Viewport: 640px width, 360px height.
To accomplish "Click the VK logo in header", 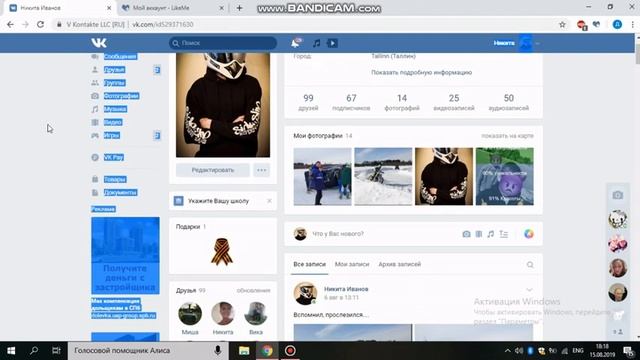I will tap(99, 42).
